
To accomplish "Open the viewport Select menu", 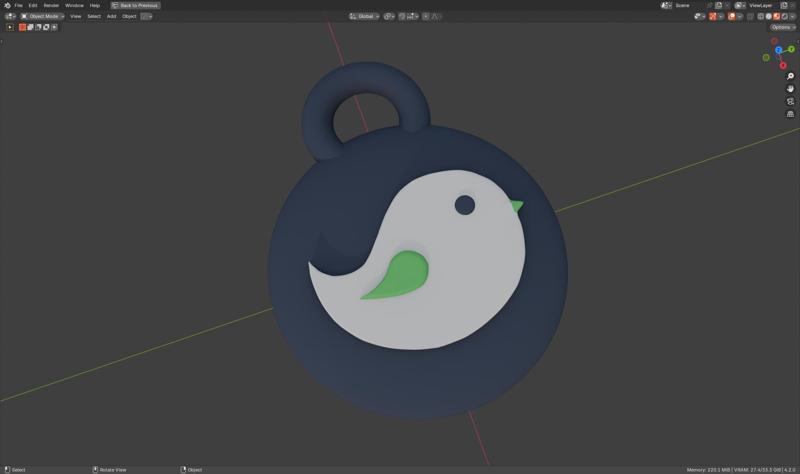I will [94, 16].
